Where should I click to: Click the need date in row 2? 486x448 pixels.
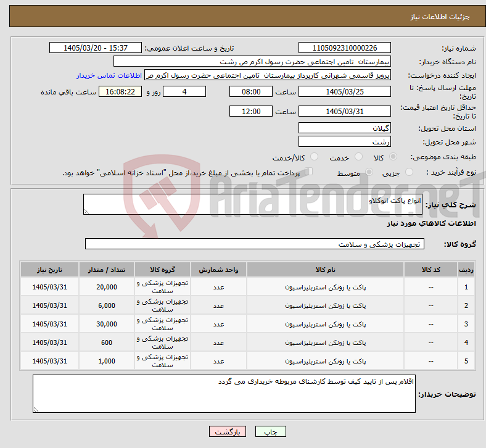pyautogui.click(x=49, y=305)
